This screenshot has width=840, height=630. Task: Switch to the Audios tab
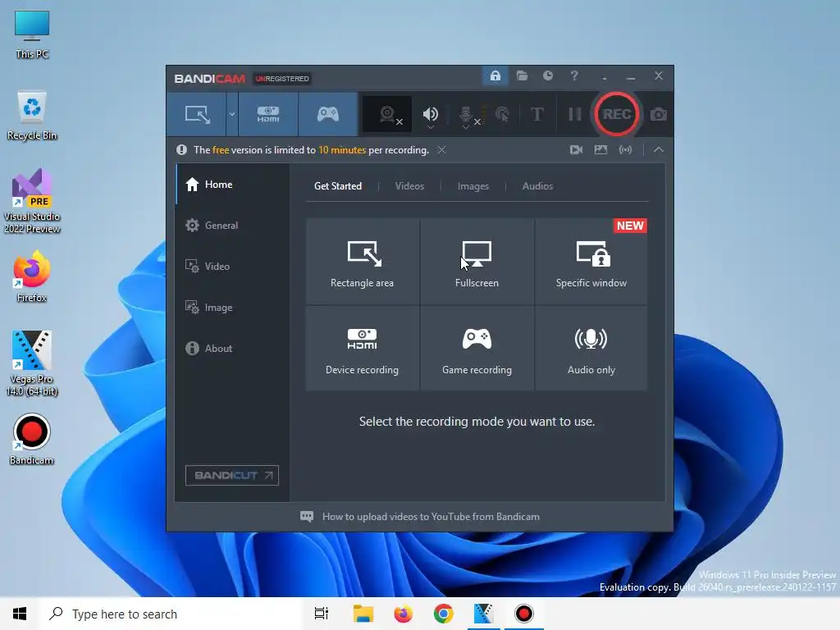point(537,186)
